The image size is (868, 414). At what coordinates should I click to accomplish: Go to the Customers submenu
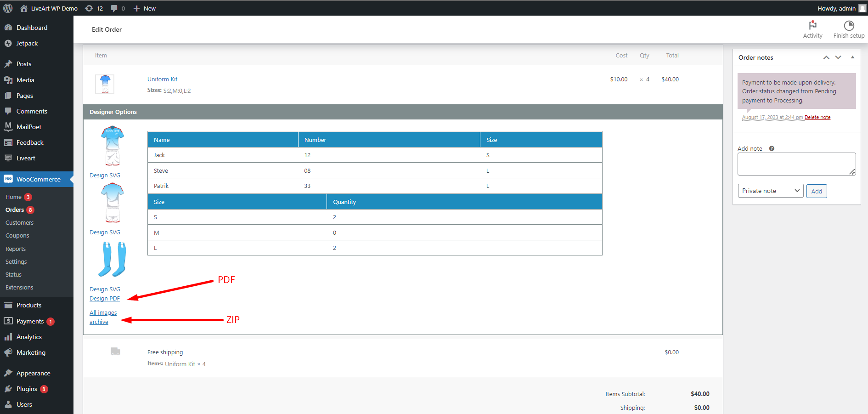pyautogui.click(x=19, y=222)
